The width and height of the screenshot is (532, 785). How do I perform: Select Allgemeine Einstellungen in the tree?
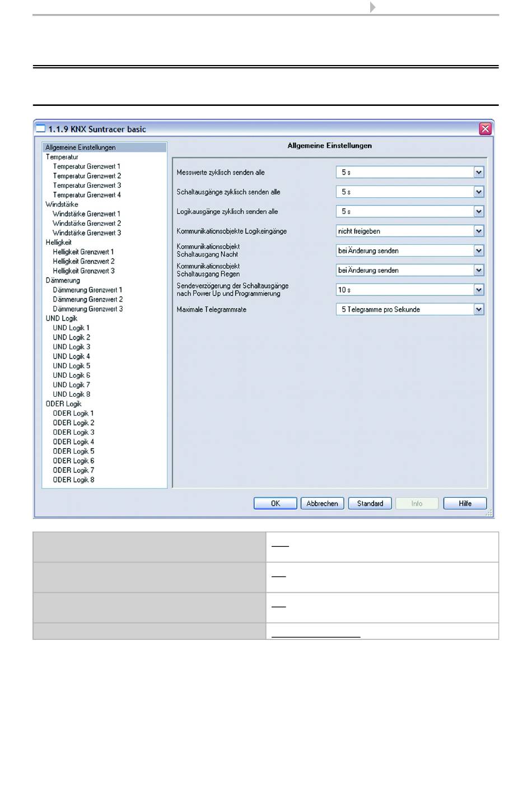[x=105, y=147]
